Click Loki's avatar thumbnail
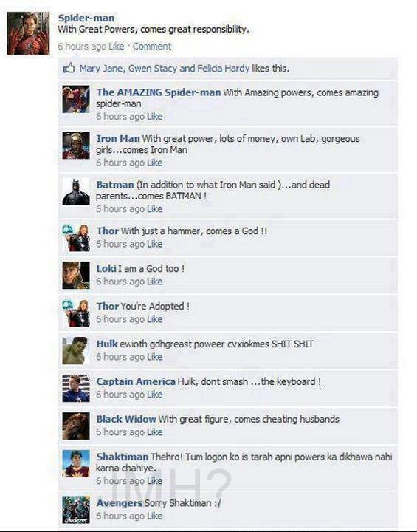417x532 pixels. pos(76,275)
